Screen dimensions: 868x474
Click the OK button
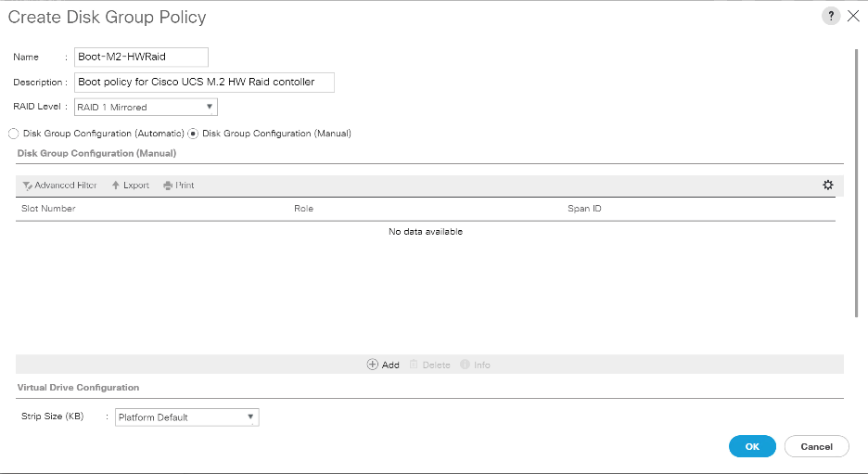click(752, 446)
